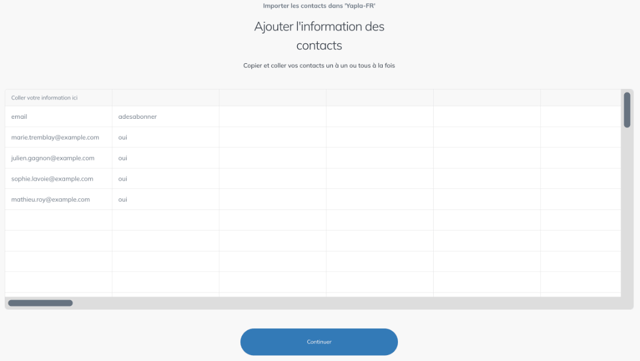Select the 'adesabonner' cell
Image resolution: width=640 pixels, height=361 pixels.
(x=166, y=117)
